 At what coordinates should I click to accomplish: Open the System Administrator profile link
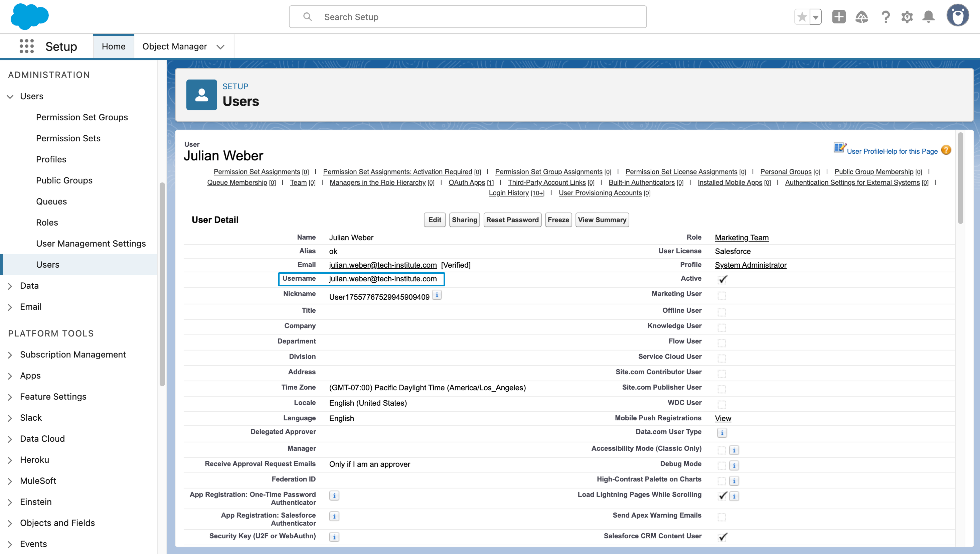click(x=751, y=265)
